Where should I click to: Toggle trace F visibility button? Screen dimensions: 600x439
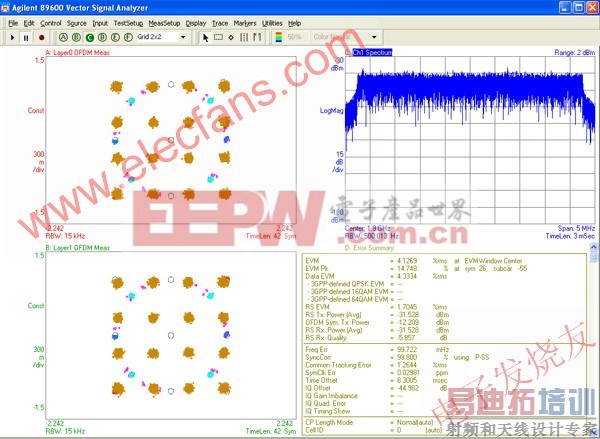coord(128,37)
